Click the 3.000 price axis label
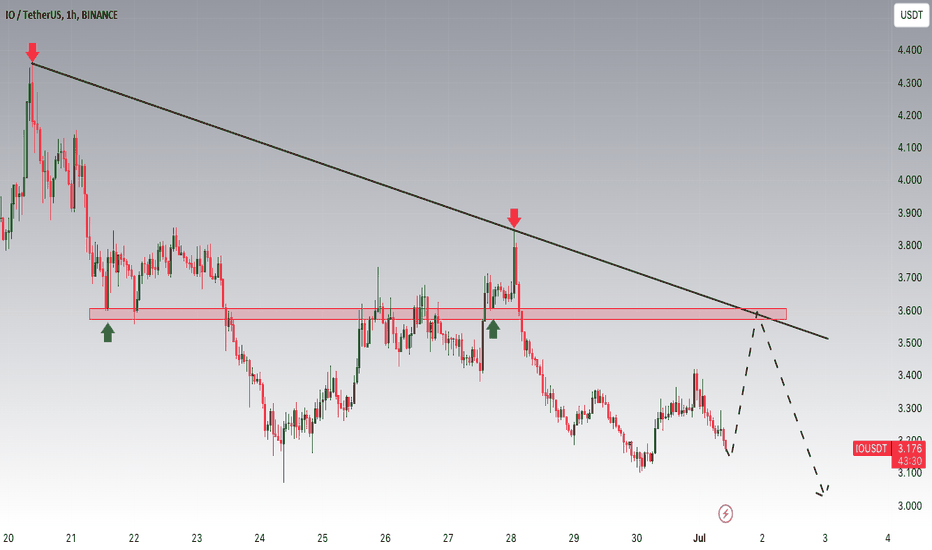Screen dimensions: 932x550 909,506
